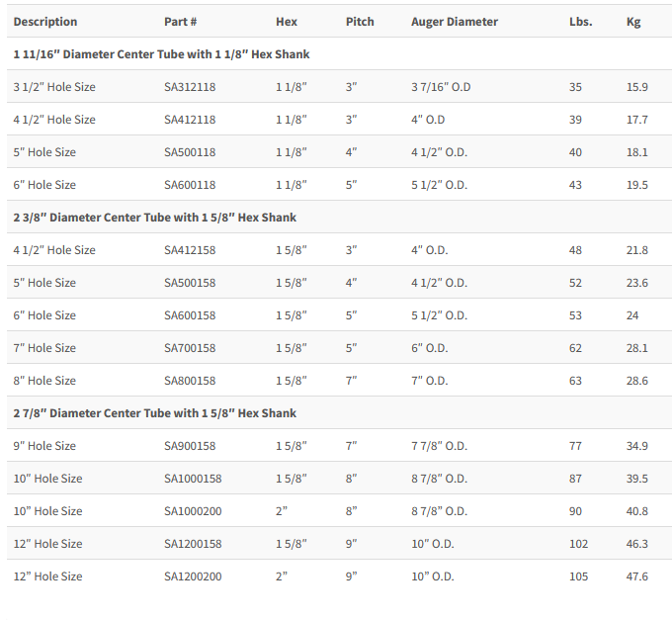Click the 1 11/16" Diameter Center Tube heading

(161, 54)
